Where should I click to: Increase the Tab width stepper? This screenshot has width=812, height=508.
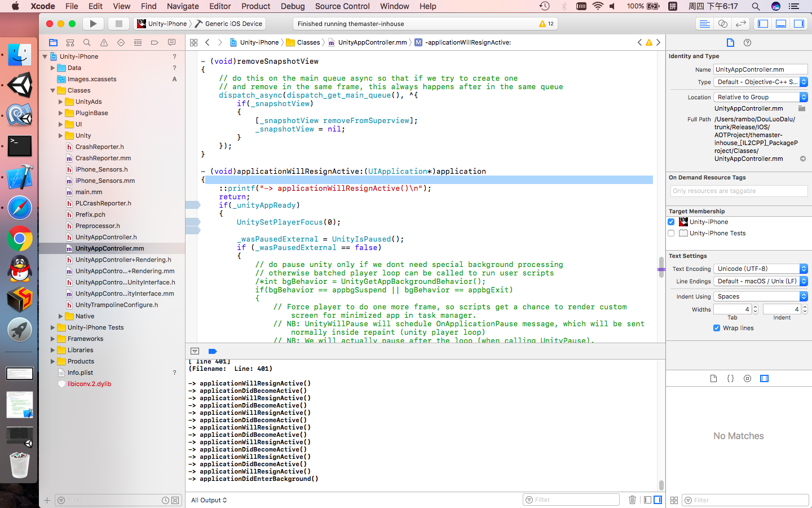click(756, 307)
